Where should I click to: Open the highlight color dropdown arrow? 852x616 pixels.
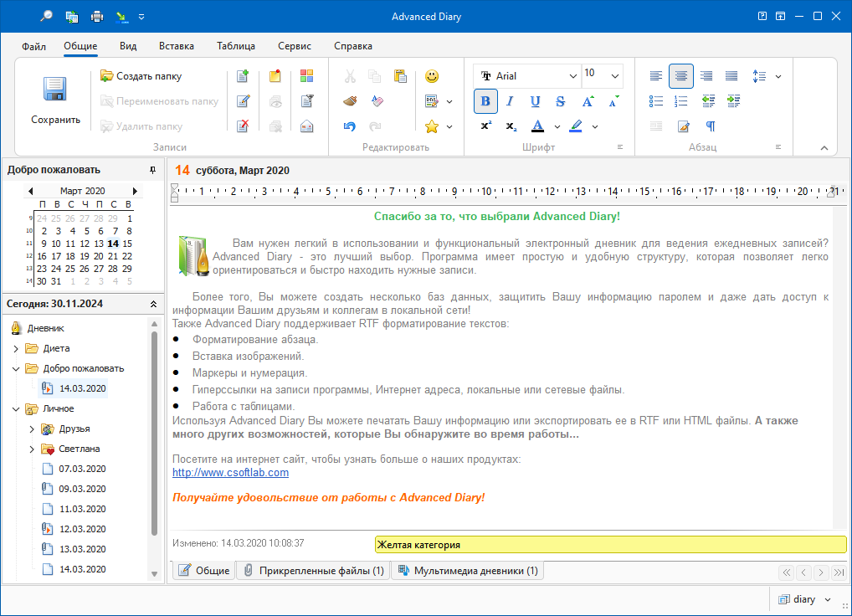point(595,126)
